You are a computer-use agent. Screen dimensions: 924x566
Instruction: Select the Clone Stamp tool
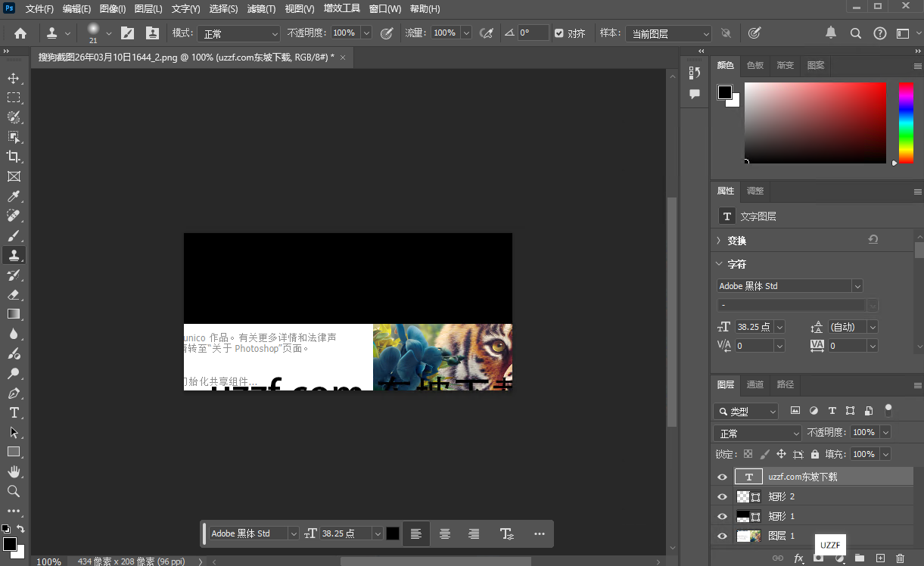14,255
